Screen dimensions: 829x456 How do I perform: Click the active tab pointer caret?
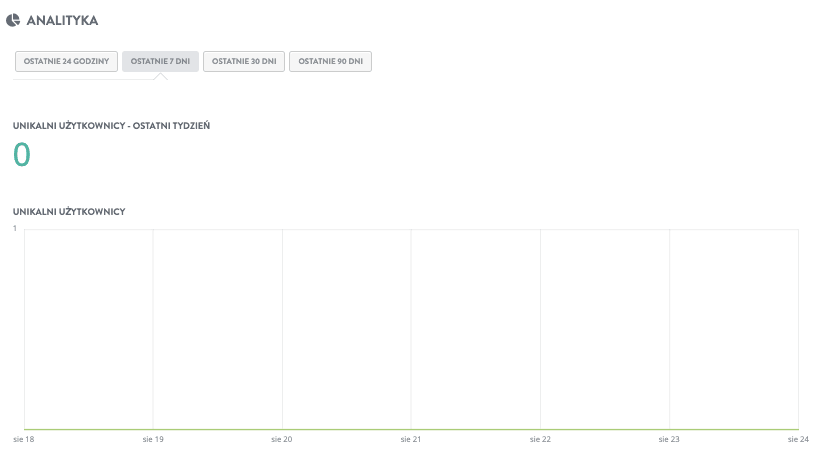click(x=160, y=76)
